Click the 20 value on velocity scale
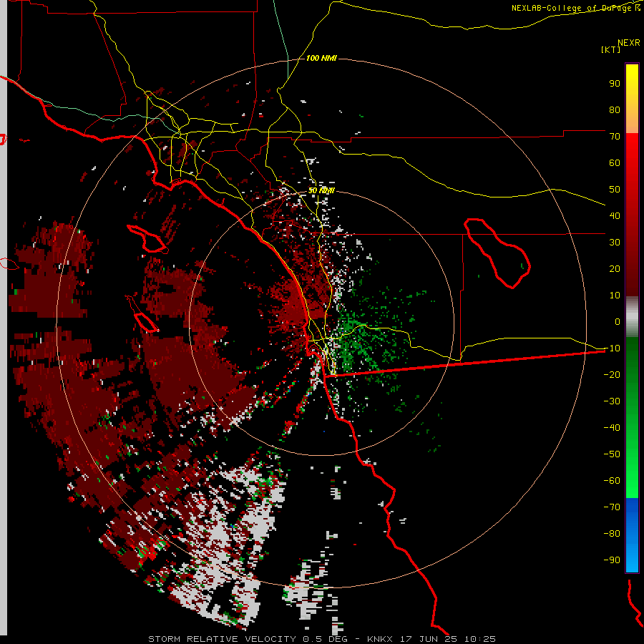644x644 pixels. click(x=615, y=268)
